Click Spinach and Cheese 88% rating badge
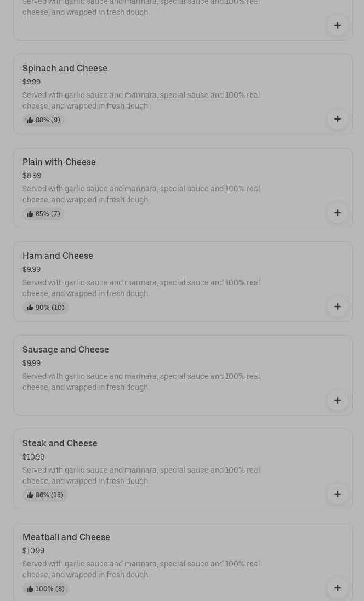The width and height of the screenshot is (364, 601). point(44,120)
